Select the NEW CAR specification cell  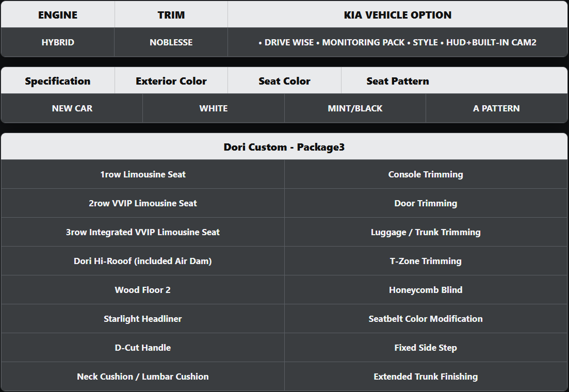[x=72, y=108]
